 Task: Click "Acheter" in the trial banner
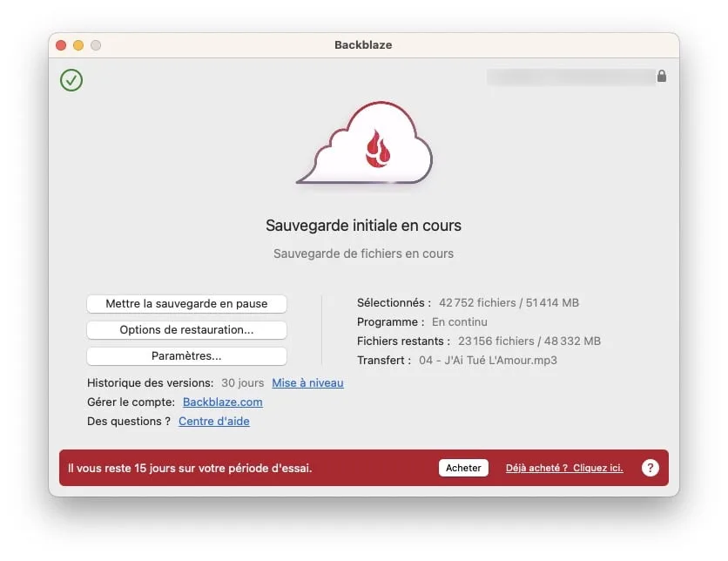point(463,468)
